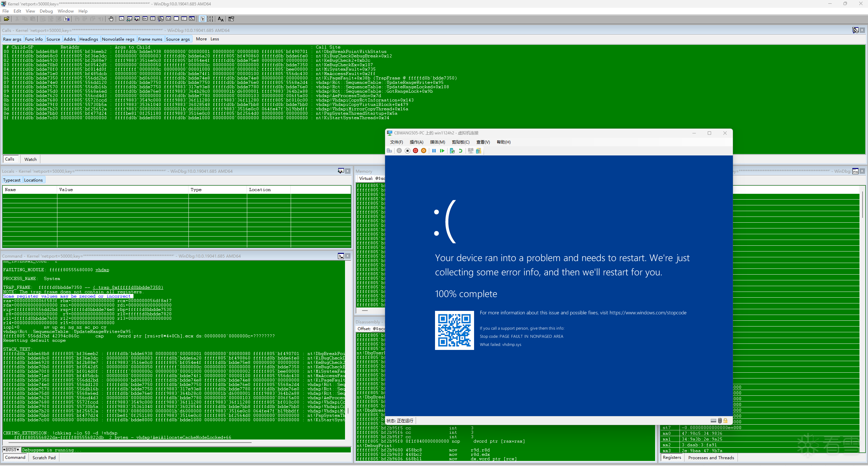Click the Open source file toolbar icon
The image size is (868, 466).
[6, 19]
